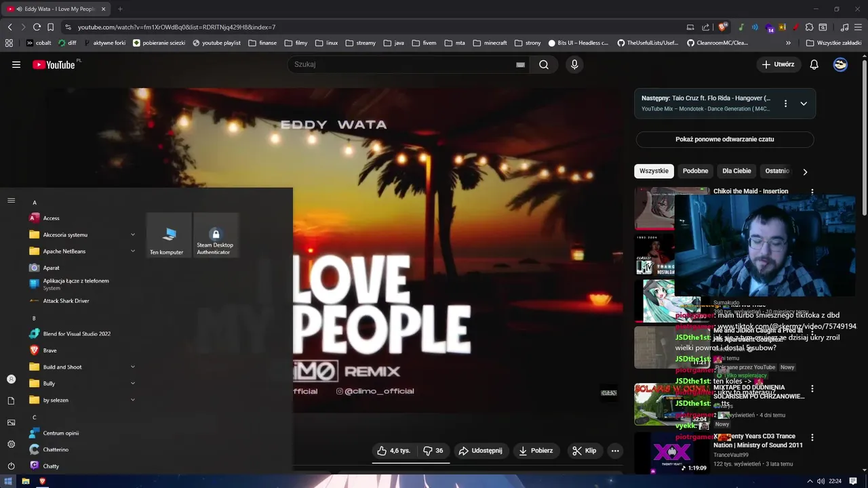Start voice search with the microphone icon
The image size is (868, 488).
click(574, 64)
